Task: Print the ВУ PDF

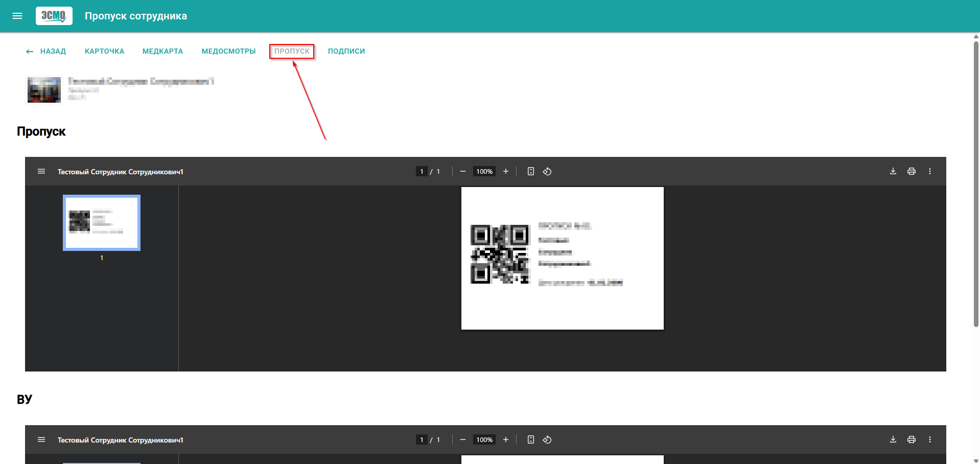Action: [x=912, y=439]
